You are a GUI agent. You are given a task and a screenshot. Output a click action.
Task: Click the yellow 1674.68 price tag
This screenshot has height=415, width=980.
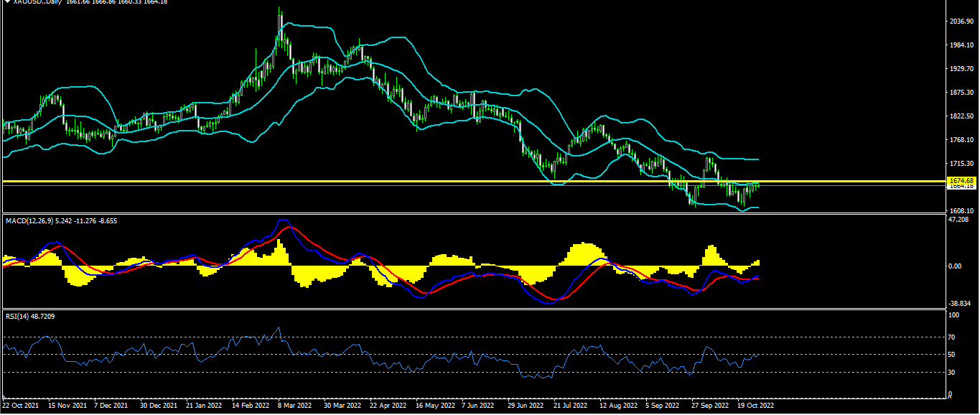(x=960, y=180)
